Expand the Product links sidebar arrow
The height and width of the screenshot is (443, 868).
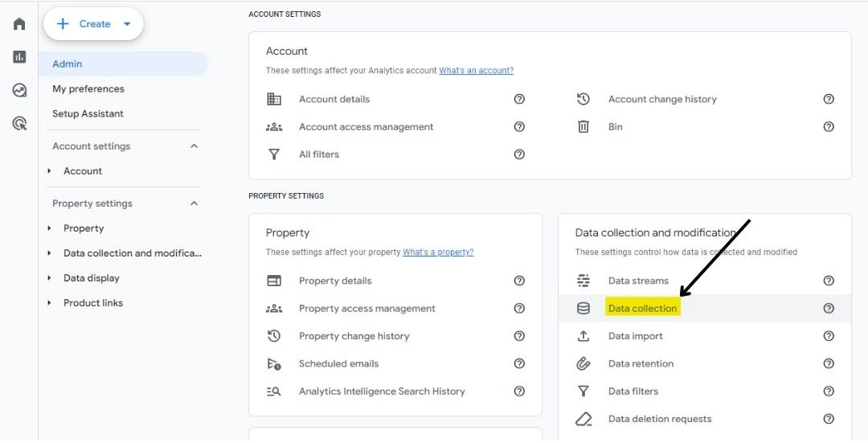point(49,303)
